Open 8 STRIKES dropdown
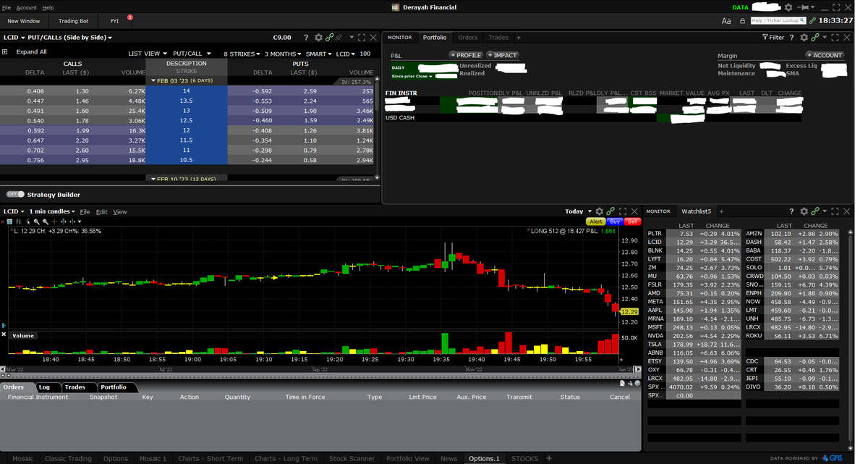Image resolution: width=868 pixels, height=464 pixels. (242, 54)
